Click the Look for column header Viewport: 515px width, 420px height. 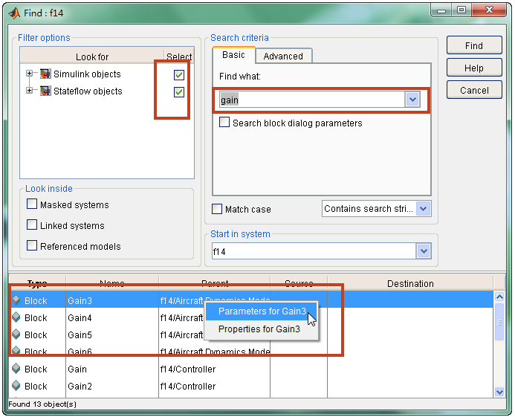[x=92, y=56]
